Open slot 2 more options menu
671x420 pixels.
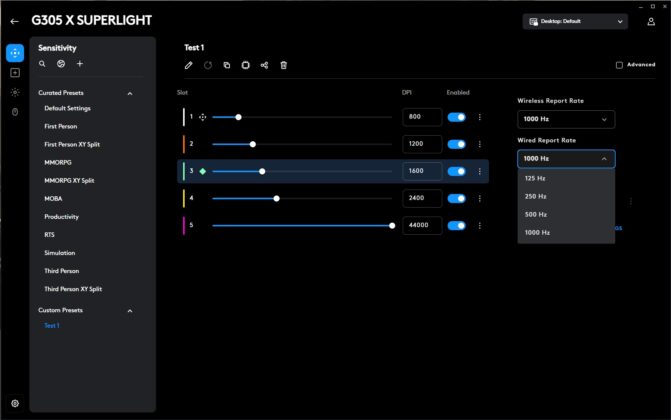point(480,144)
